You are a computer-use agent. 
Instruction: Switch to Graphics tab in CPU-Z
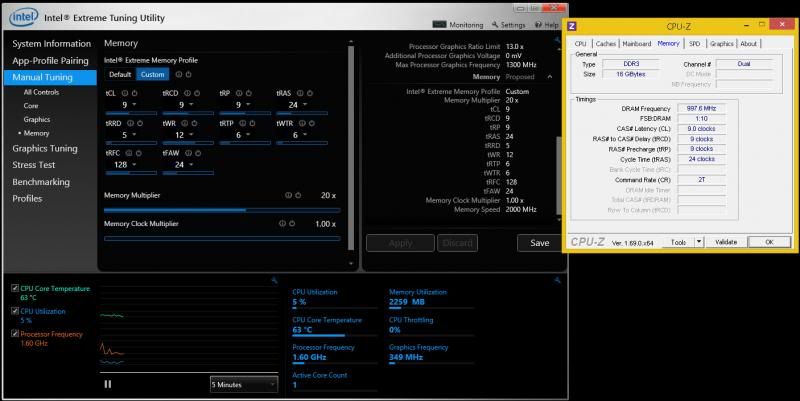pos(721,44)
